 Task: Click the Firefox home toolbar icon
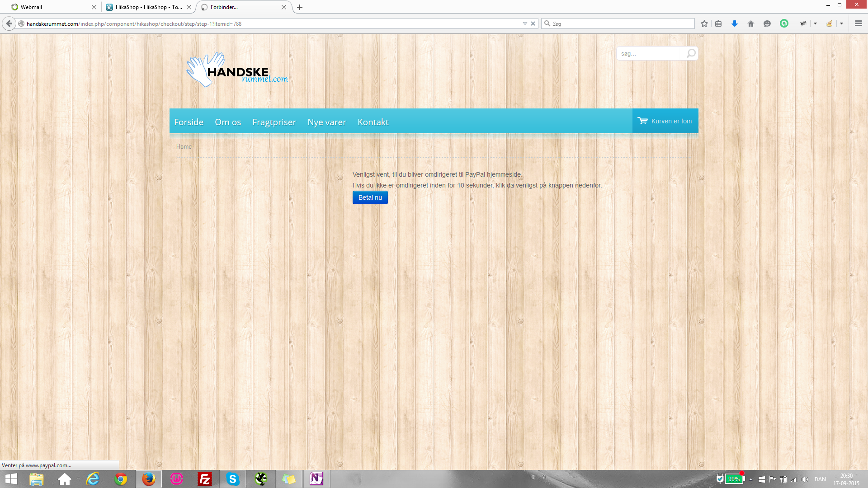750,23
